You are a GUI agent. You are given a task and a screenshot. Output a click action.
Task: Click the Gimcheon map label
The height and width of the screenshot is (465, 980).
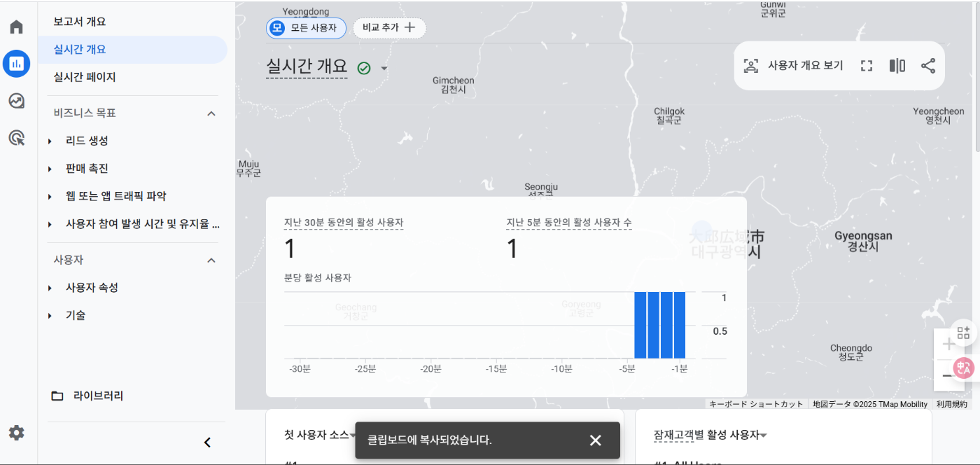pos(453,85)
